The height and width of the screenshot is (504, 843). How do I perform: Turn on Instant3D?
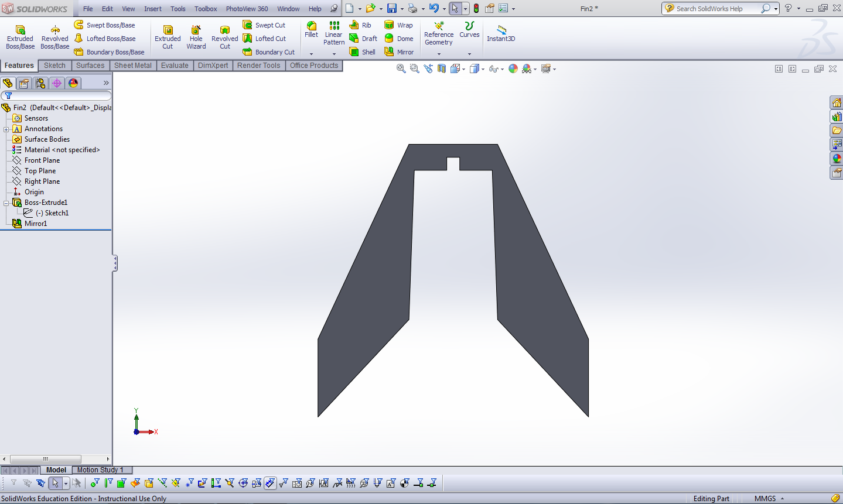click(x=501, y=33)
